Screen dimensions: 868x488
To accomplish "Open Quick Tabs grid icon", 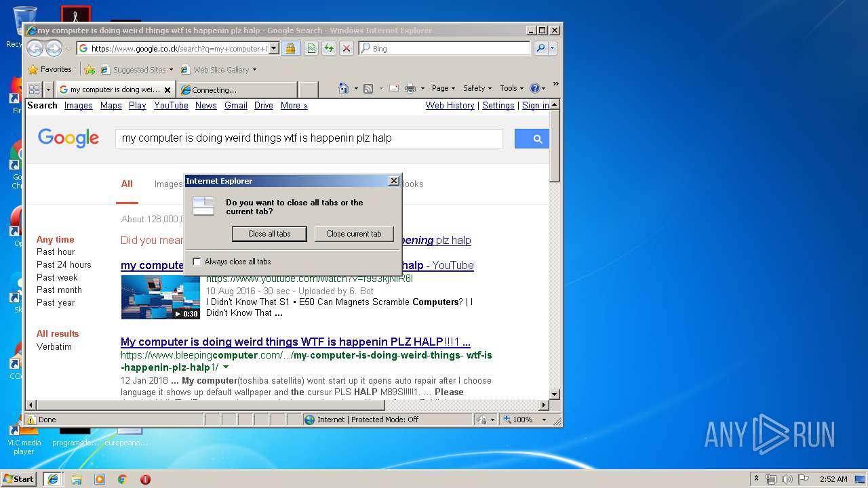I will click(x=34, y=89).
